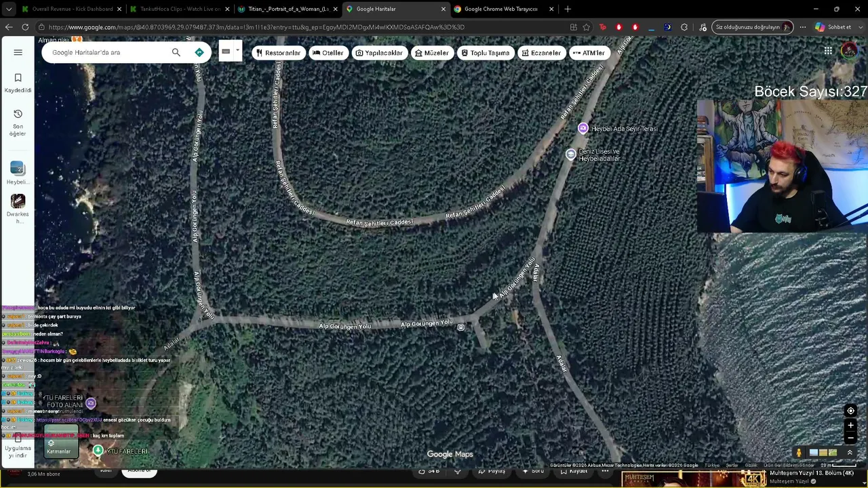
Task: Open the new tab button
Action: 568,9
